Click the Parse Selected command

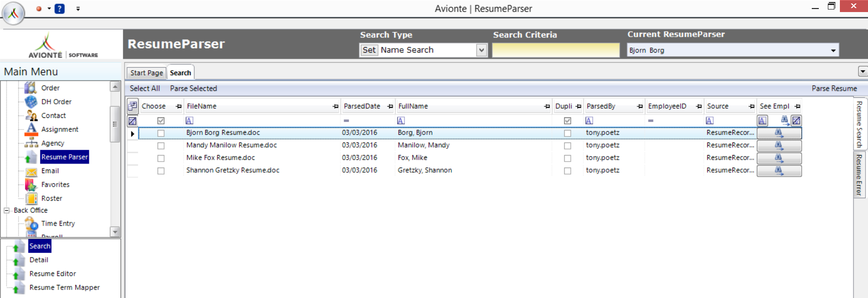194,88
